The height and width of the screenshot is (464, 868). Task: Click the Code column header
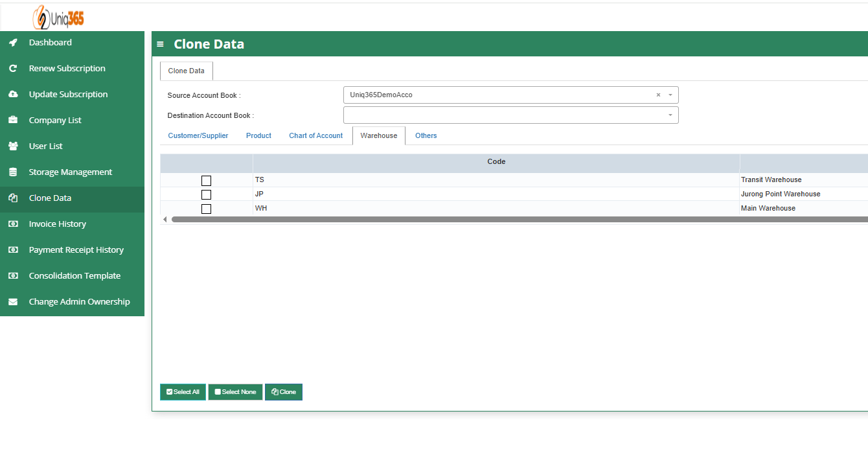pos(496,162)
